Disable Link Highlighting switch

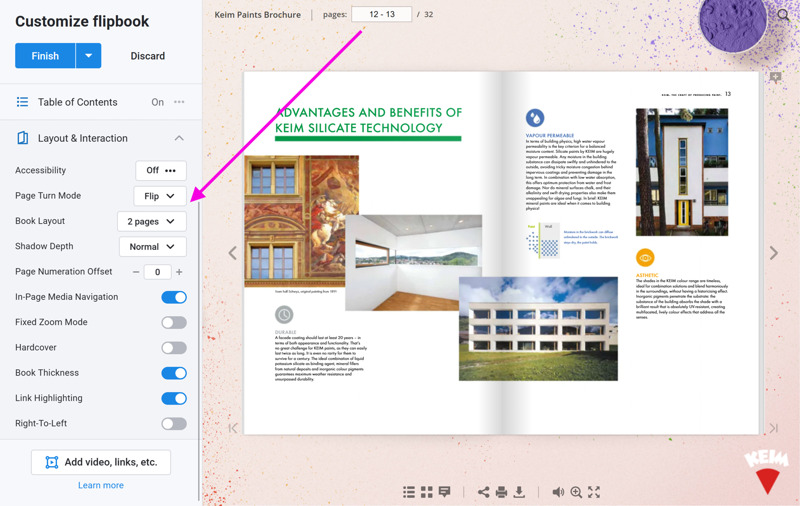click(174, 398)
